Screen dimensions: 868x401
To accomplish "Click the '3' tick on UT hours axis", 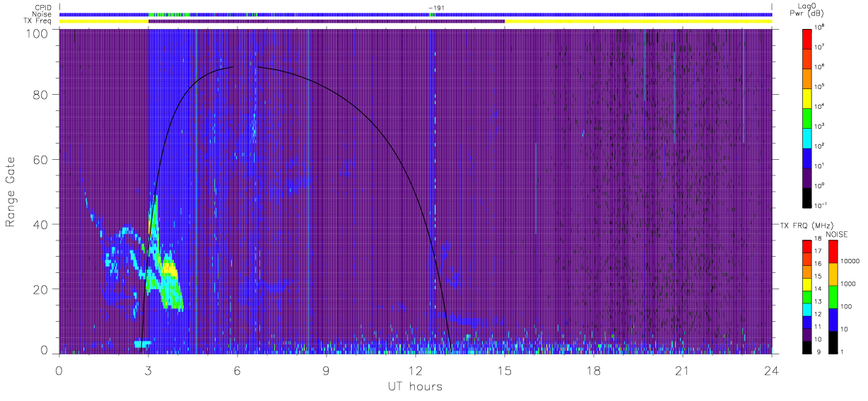I will pos(148,370).
